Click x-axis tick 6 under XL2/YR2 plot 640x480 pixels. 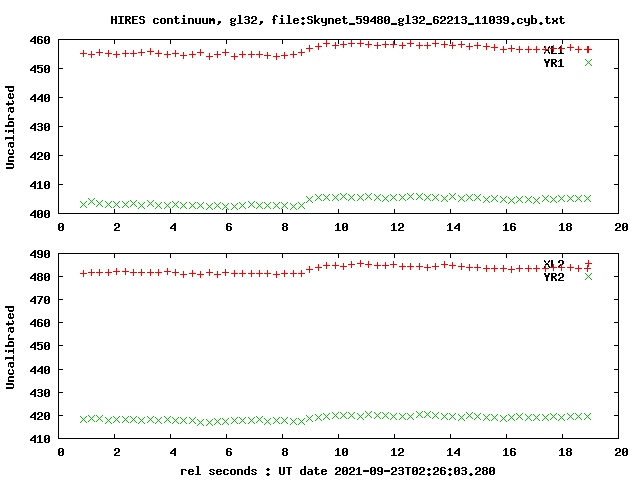pos(229,452)
